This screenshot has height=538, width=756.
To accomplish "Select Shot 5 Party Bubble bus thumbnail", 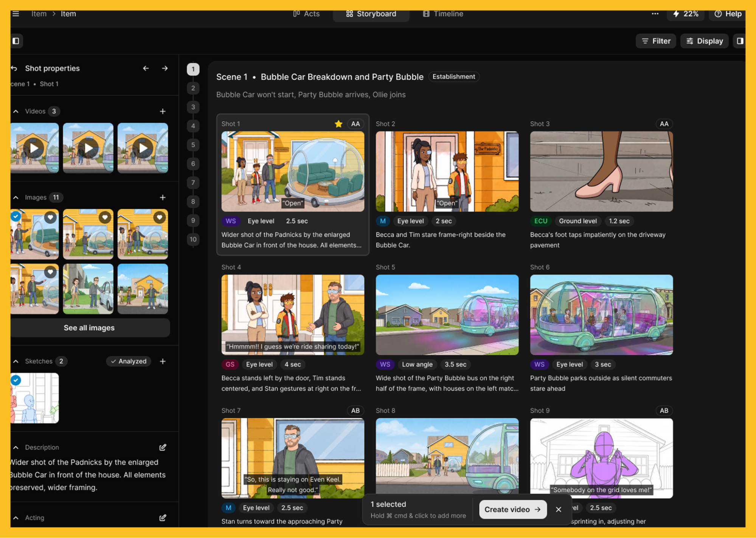I will (x=447, y=315).
